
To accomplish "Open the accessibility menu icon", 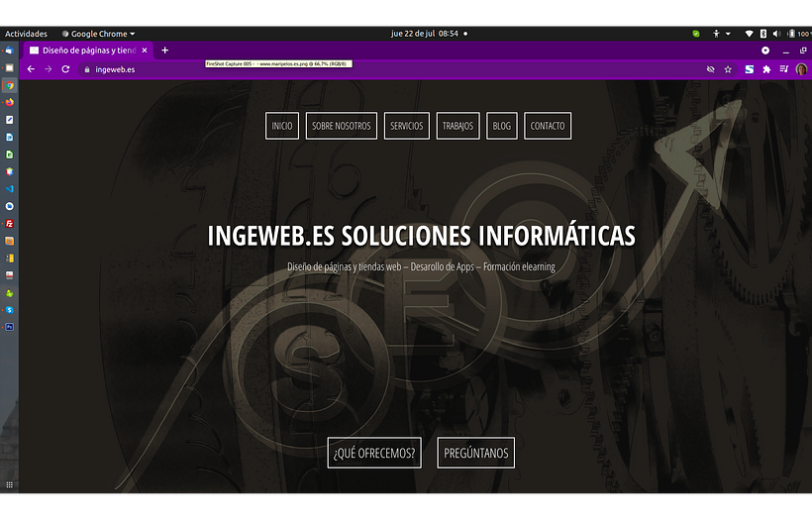I will click(716, 34).
